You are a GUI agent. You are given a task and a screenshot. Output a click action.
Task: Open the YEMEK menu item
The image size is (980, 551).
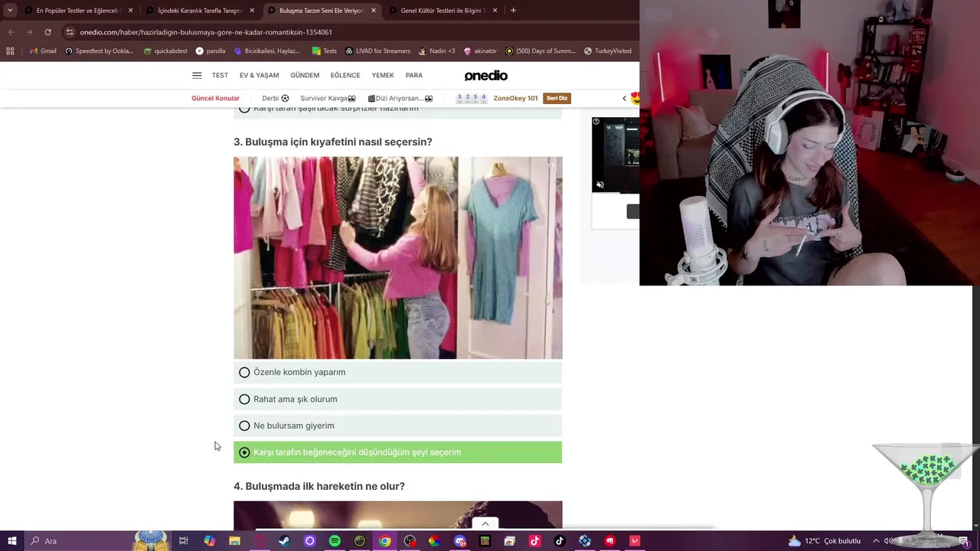383,75
